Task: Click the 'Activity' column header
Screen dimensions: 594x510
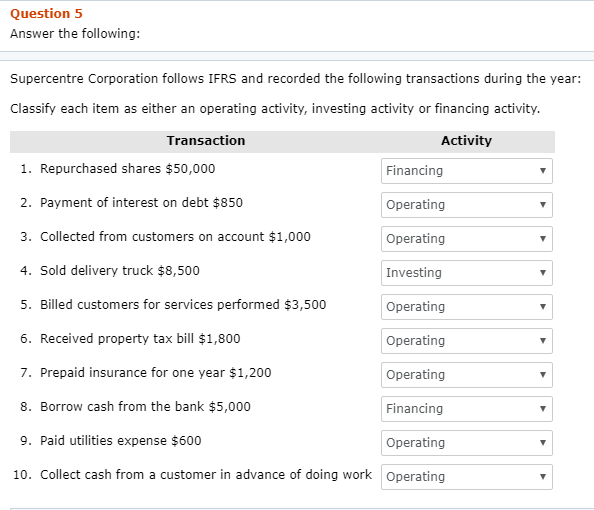Action: pyautogui.click(x=466, y=141)
